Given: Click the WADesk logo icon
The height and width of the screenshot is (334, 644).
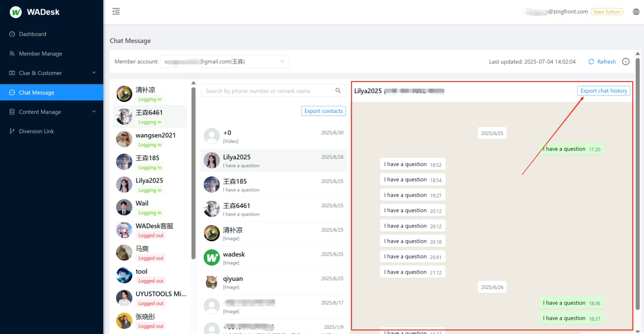Looking at the screenshot, I should tap(16, 12).
